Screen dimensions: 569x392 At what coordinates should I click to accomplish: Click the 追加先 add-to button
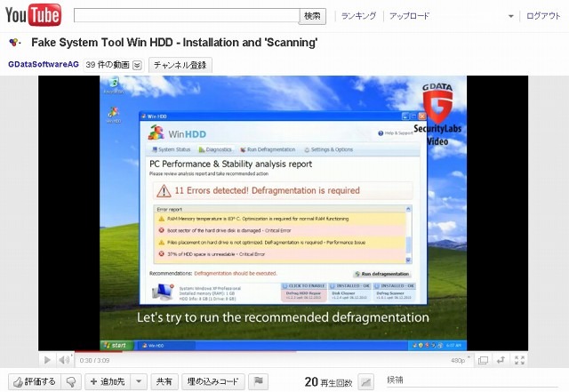pyautogui.click(x=108, y=382)
